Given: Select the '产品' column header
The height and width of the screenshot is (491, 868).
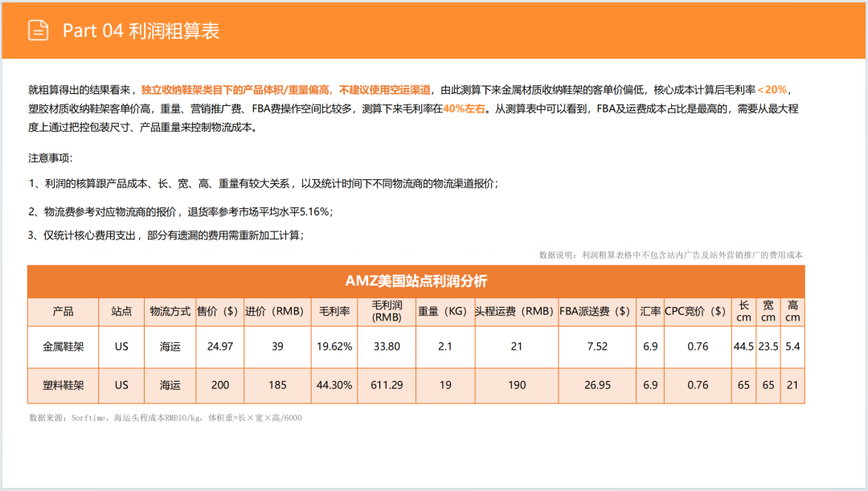Looking at the screenshot, I should pyautogui.click(x=63, y=312).
